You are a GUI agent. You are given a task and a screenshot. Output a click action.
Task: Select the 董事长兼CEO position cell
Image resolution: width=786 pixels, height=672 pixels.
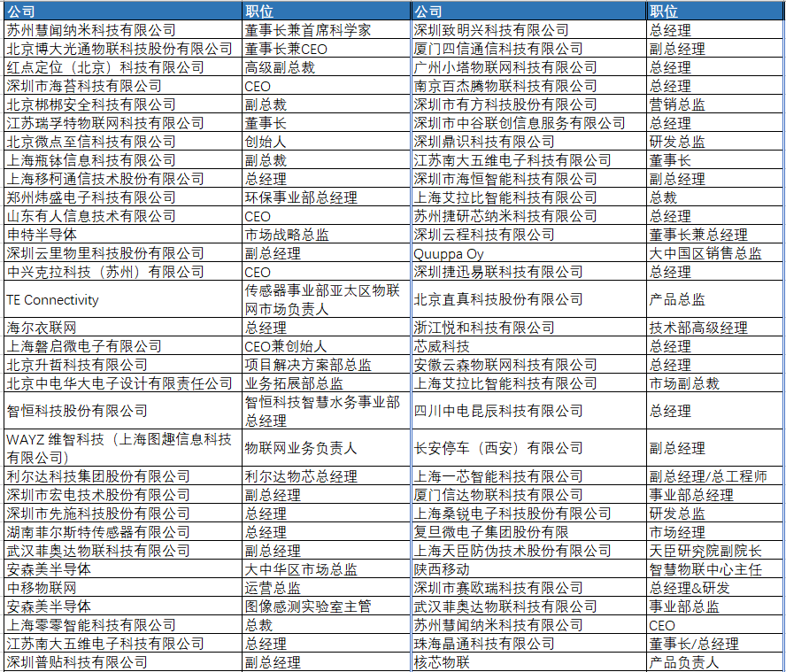326,49
